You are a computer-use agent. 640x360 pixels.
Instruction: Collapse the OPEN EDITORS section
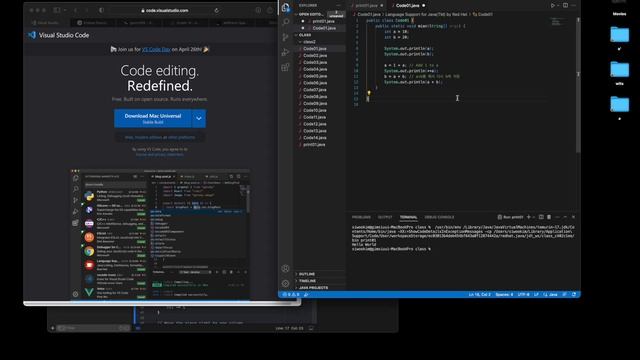click(310, 14)
